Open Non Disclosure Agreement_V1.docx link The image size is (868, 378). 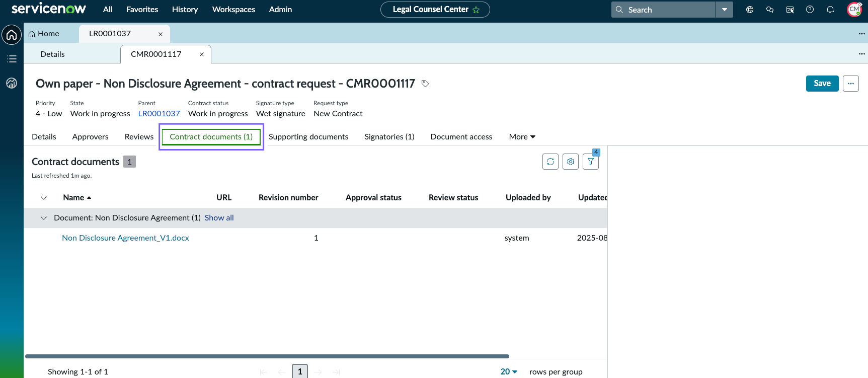(x=125, y=238)
